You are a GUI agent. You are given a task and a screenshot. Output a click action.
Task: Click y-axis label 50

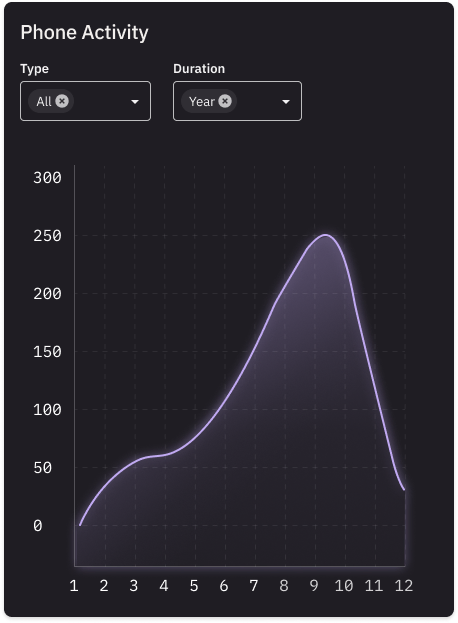(43, 468)
